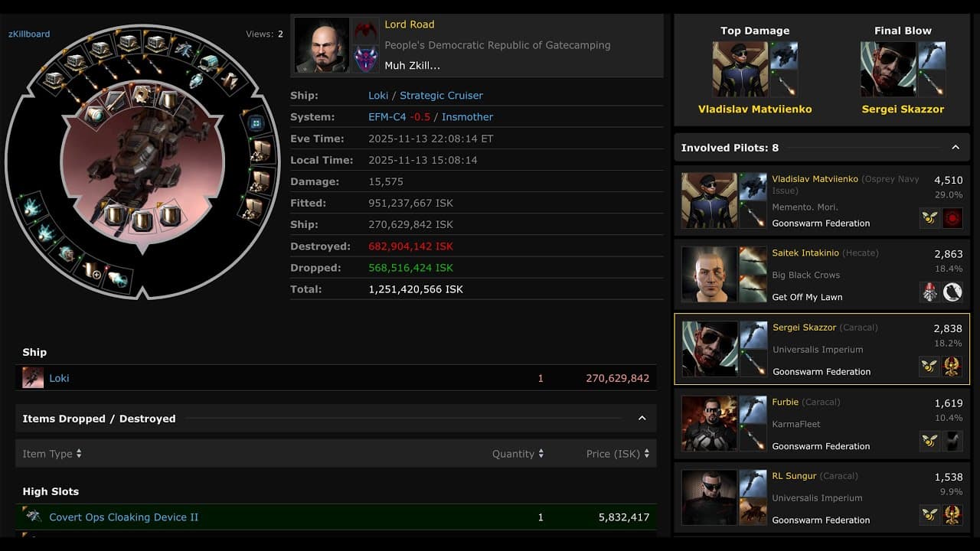980x551 pixels.
Task: Open Goonswarm Federation in Vladislav Matviienko's row
Action: [821, 223]
